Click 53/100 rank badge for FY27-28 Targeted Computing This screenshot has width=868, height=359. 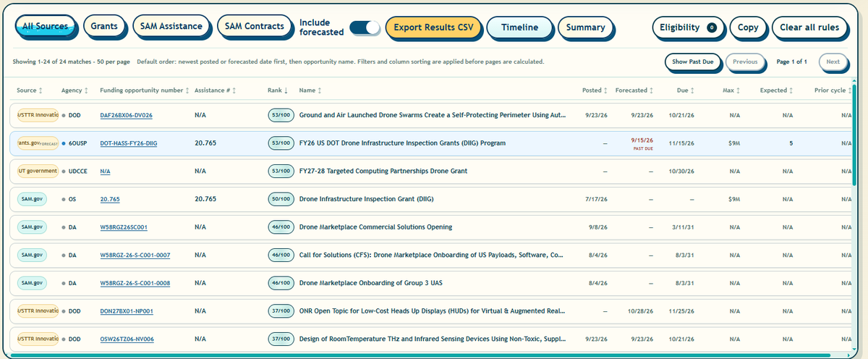click(x=279, y=172)
